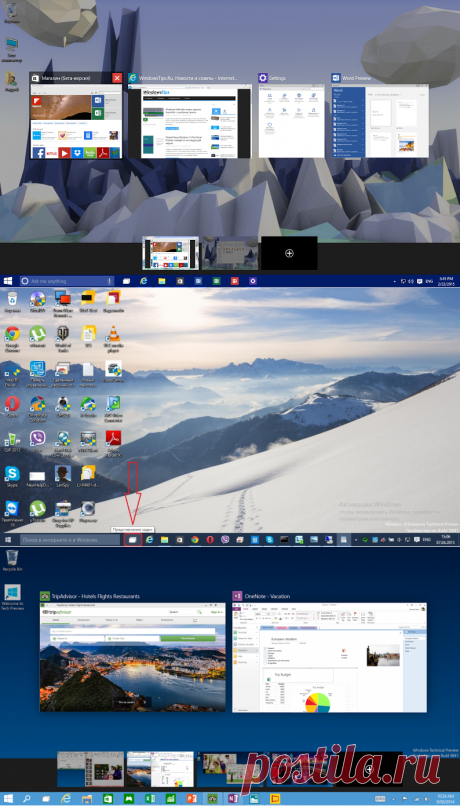Viewport: 460px width, 806px height.
Task: Open 'Welcome to Tech Preview' desktop shortcut
Action: [x=13, y=597]
